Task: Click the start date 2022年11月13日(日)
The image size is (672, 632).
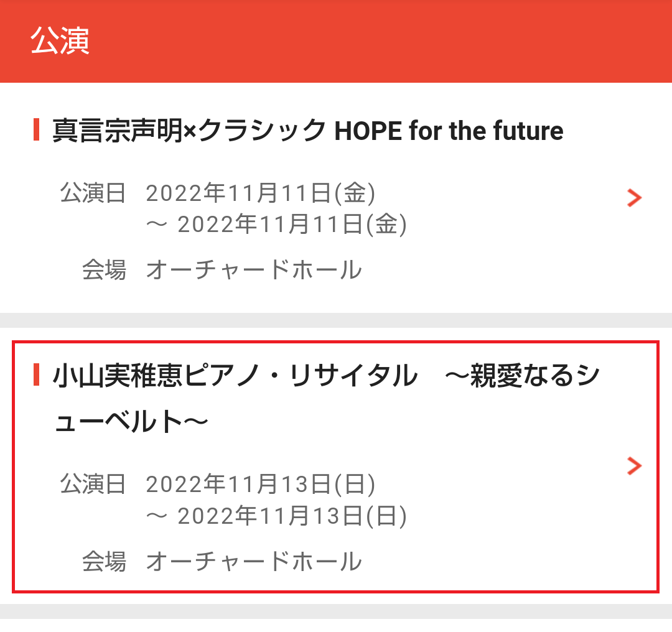Action: [x=261, y=485]
